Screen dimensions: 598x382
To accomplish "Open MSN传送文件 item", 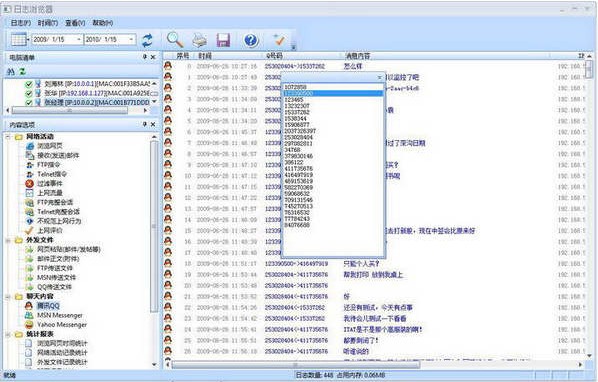I will [x=51, y=278].
